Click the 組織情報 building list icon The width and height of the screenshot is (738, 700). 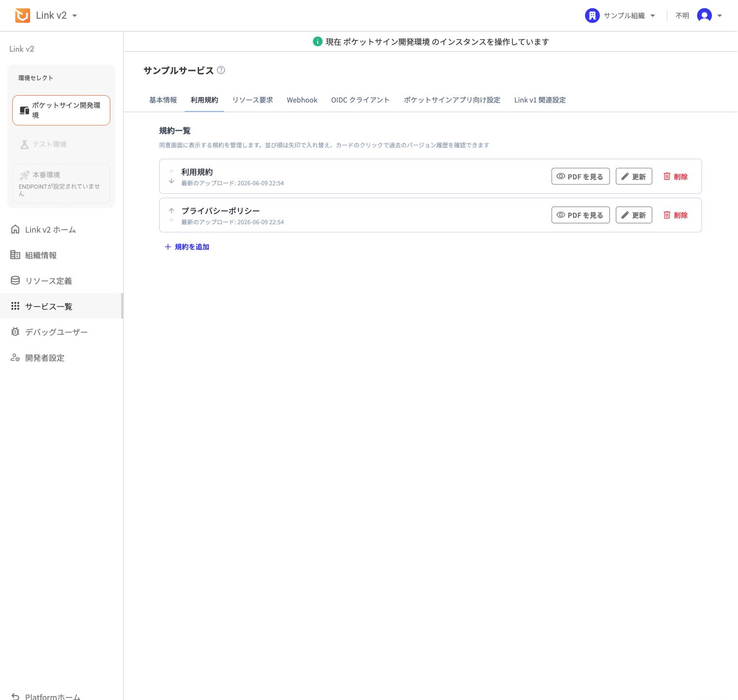(15, 255)
